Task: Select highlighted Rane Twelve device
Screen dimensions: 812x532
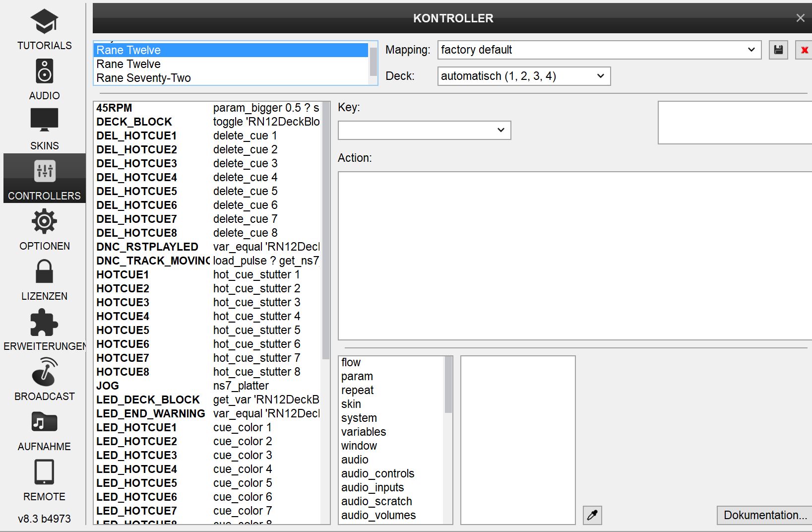Action: (231, 50)
